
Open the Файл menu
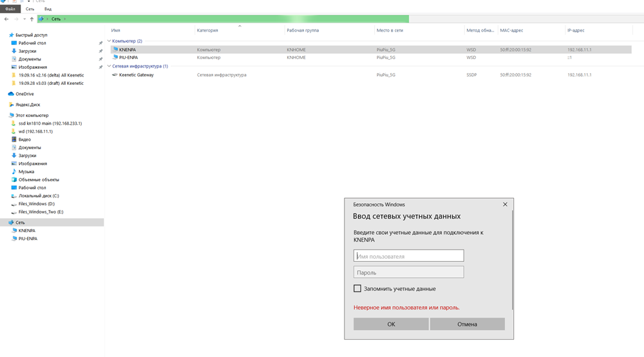pyautogui.click(x=10, y=8)
